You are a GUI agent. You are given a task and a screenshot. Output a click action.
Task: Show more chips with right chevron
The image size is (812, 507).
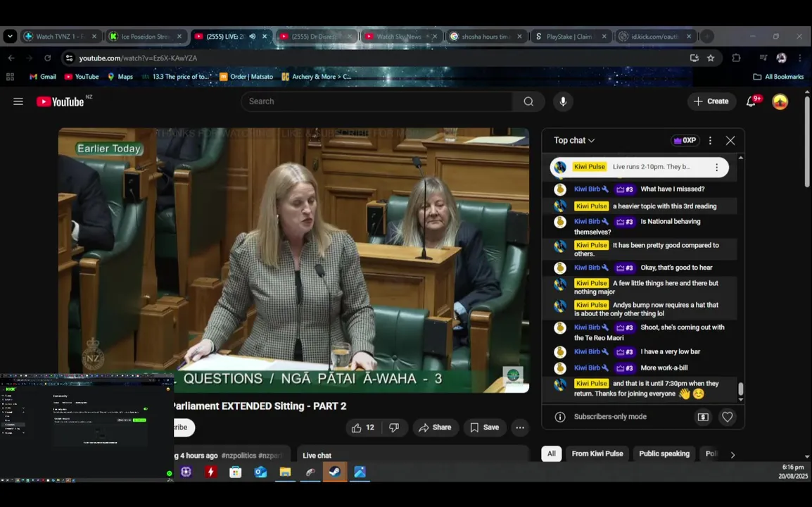point(732,455)
